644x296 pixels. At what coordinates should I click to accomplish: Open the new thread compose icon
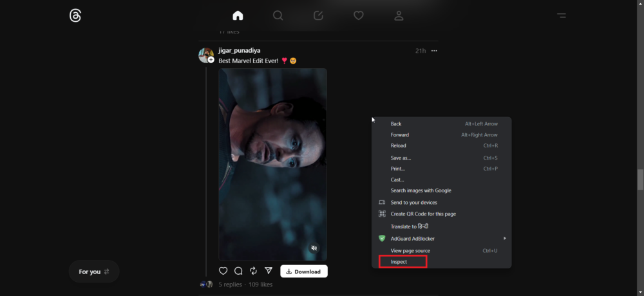pyautogui.click(x=318, y=15)
